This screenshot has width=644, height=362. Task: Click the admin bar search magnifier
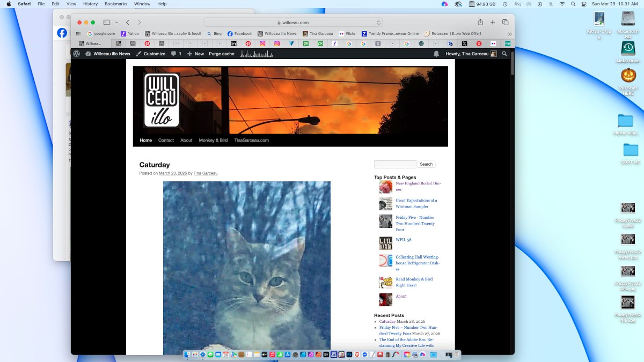[x=505, y=54]
